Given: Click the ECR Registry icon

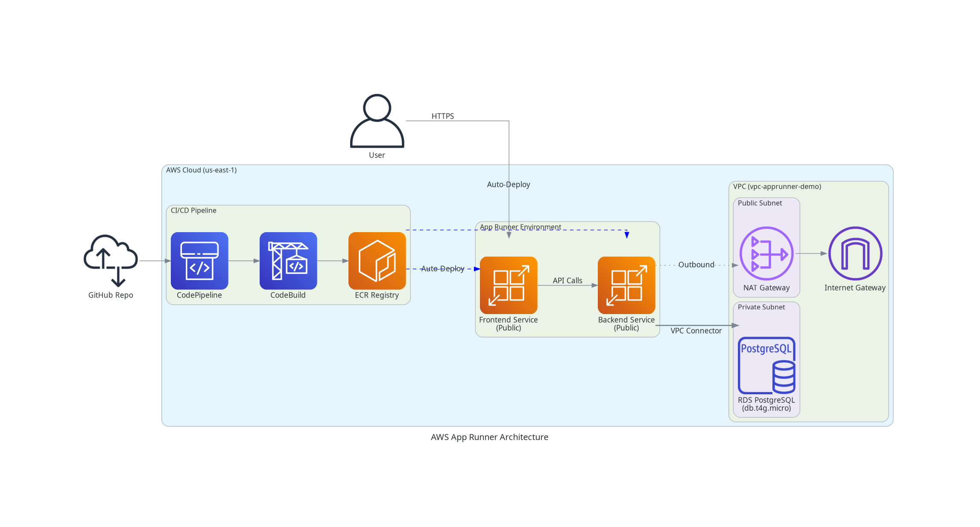Looking at the screenshot, I should click(377, 261).
